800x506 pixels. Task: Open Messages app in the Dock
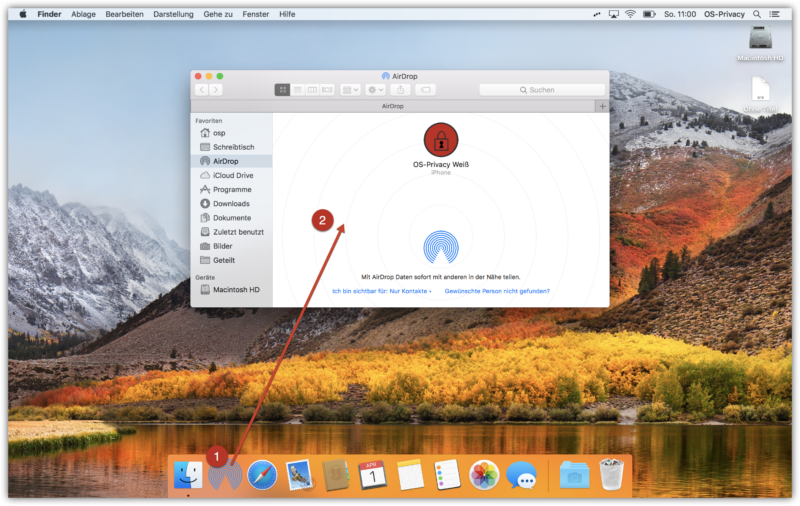click(521, 475)
